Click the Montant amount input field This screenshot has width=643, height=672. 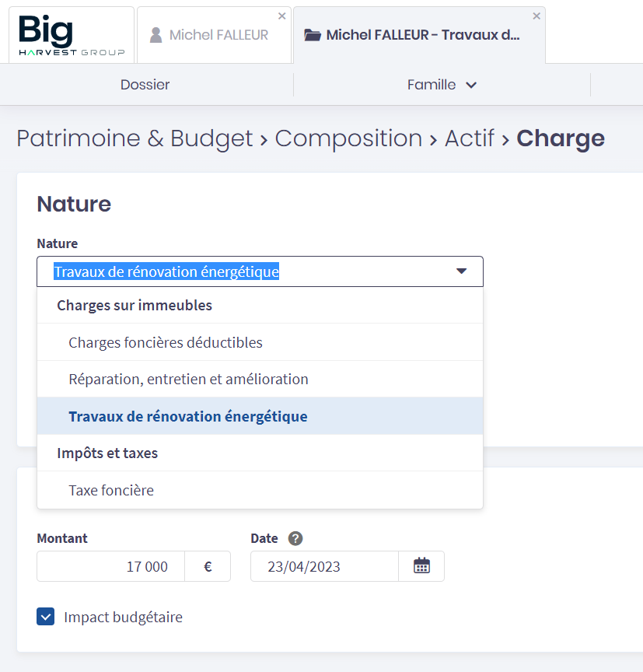[x=110, y=566]
